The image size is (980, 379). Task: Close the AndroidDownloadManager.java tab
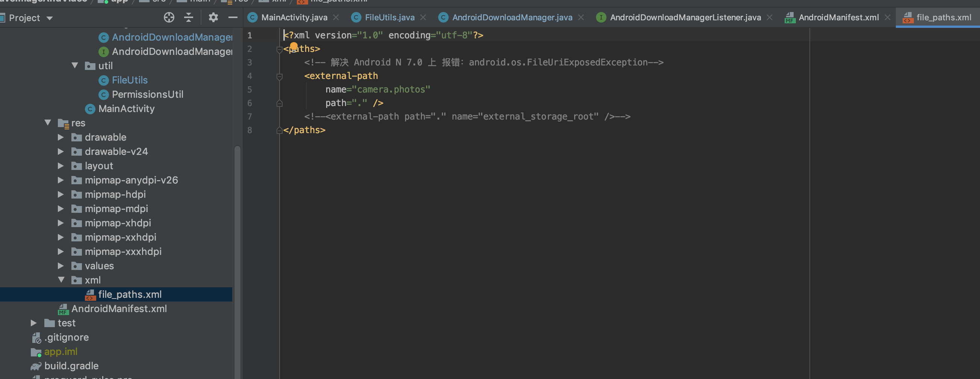pyautogui.click(x=581, y=18)
